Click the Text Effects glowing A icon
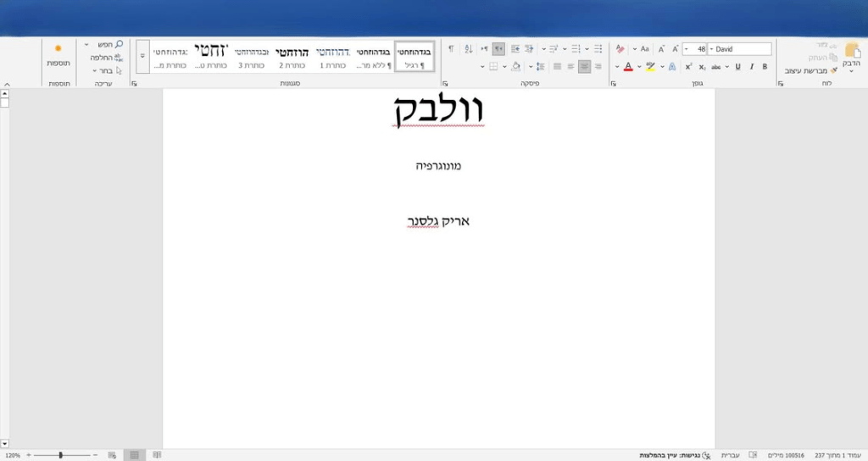 click(x=671, y=66)
